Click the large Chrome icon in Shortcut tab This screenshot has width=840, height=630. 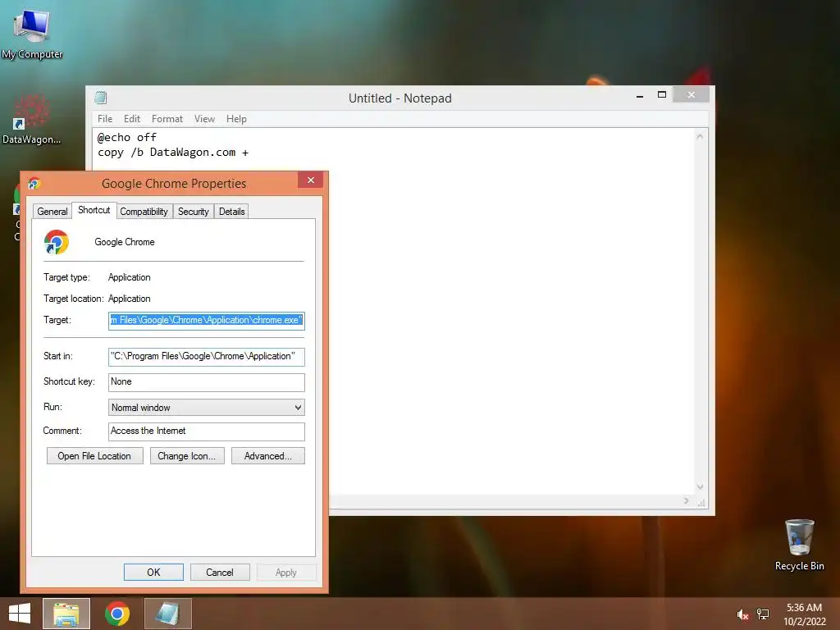(57, 242)
